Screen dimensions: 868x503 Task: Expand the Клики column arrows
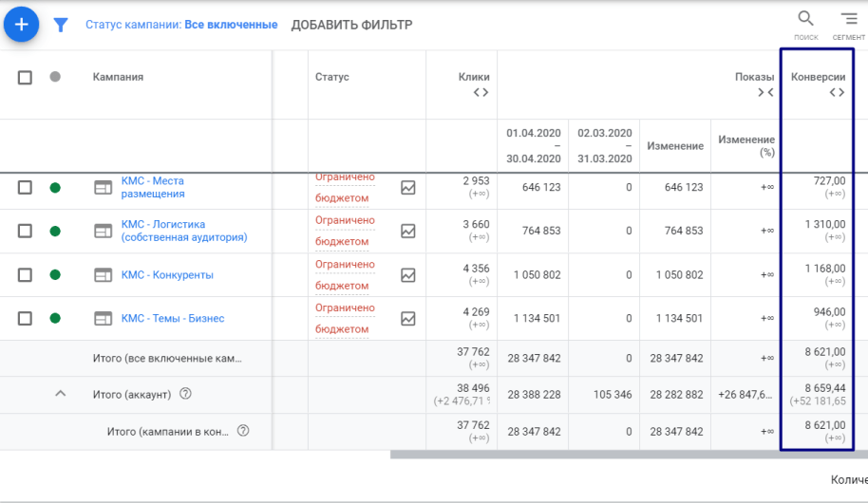tap(481, 92)
